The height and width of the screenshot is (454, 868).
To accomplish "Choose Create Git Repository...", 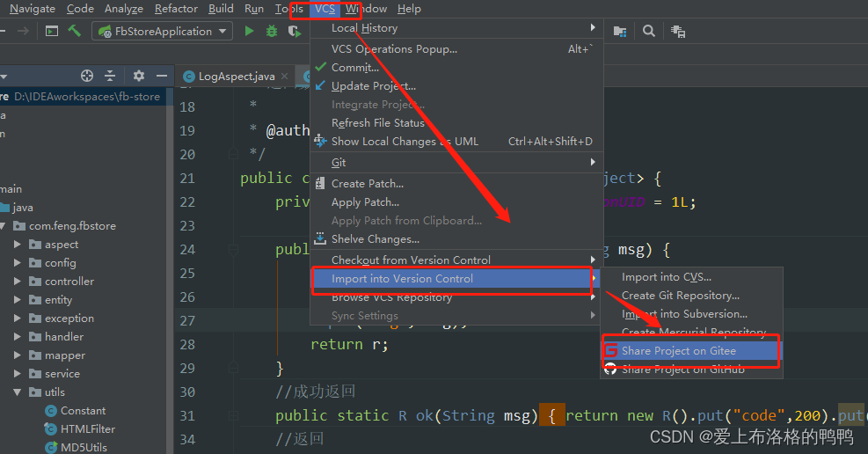I will 691,295.
